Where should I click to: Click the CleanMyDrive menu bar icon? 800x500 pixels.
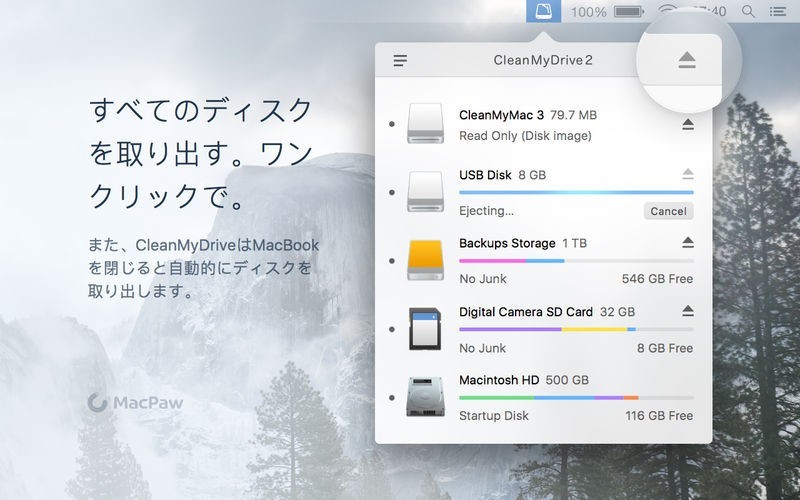[x=543, y=11]
